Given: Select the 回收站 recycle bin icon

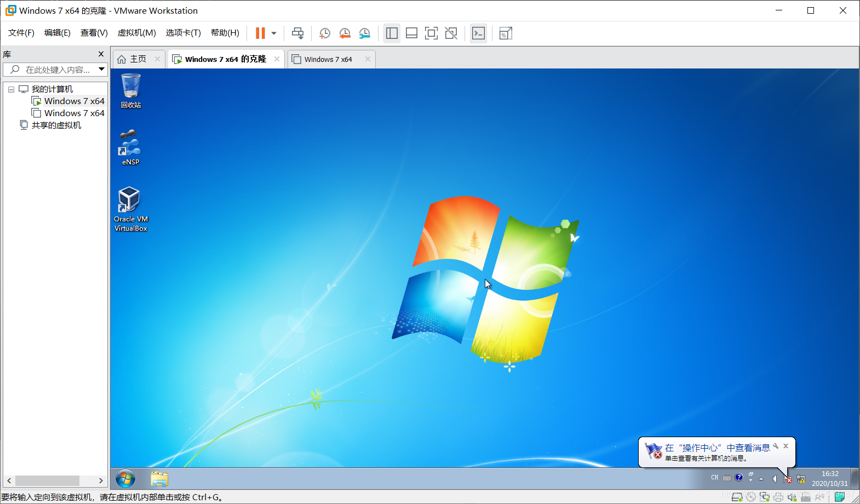Looking at the screenshot, I should click(131, 91).
